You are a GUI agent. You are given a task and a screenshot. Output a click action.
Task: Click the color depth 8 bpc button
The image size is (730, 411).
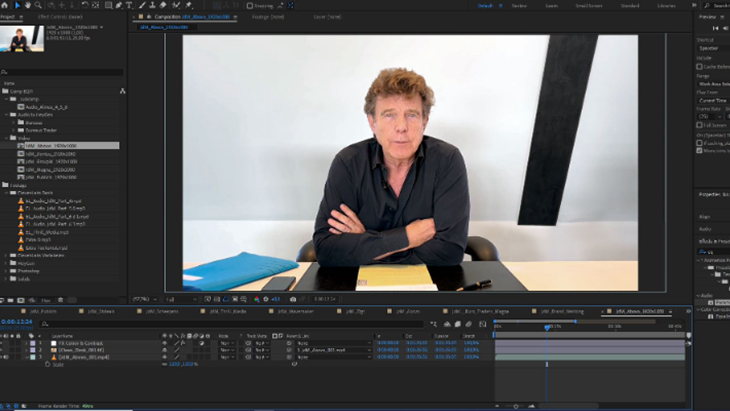point(46,300)
